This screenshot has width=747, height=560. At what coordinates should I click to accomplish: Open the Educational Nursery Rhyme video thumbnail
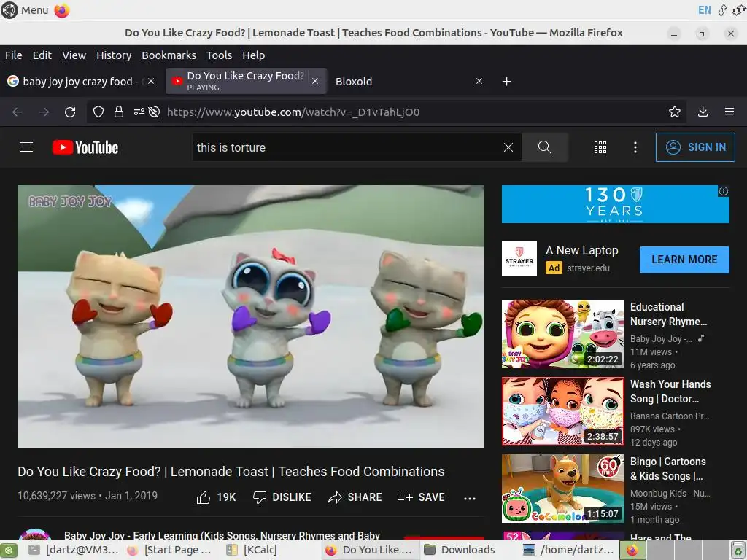pos(562,334)
